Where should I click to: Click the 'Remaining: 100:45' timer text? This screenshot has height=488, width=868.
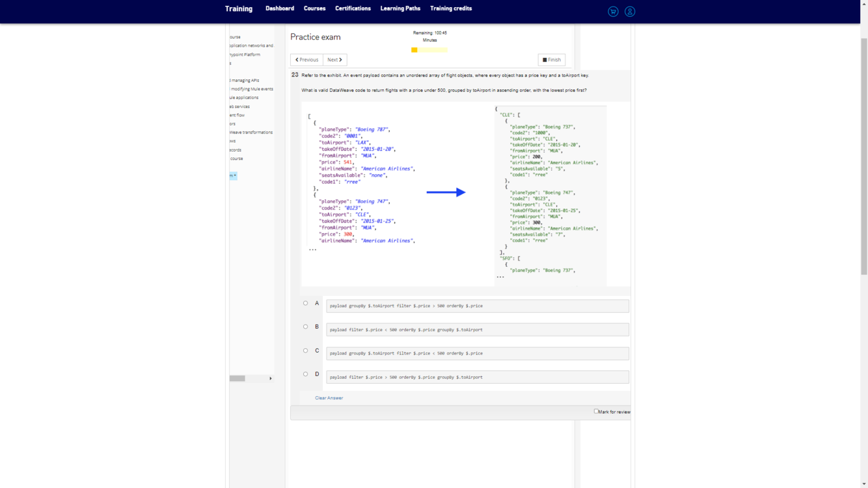[430, 33]
